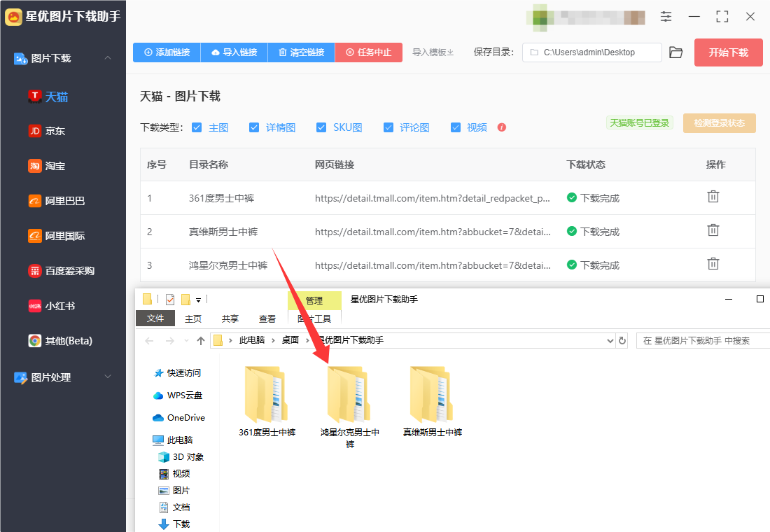Screen dimensions: 770x532
Task: Expand the address bar history dropdown
Action: click(610, 340)
